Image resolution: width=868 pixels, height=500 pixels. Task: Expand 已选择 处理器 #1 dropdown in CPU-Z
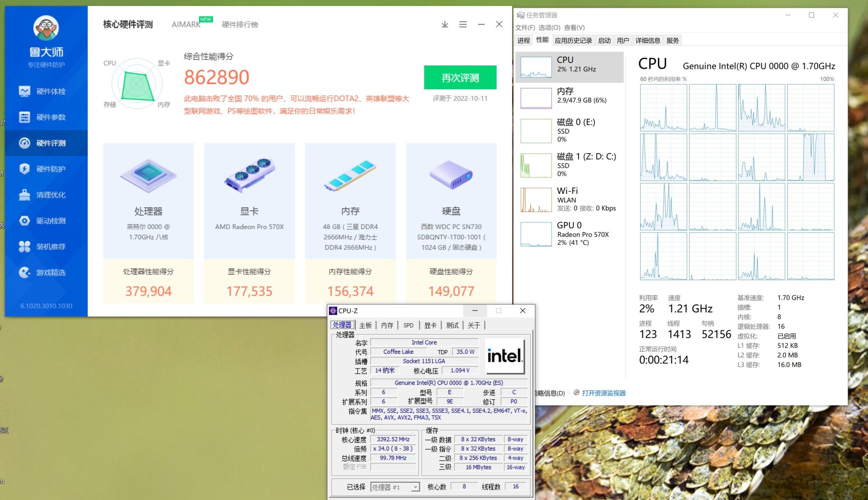[x=415, y=487]
